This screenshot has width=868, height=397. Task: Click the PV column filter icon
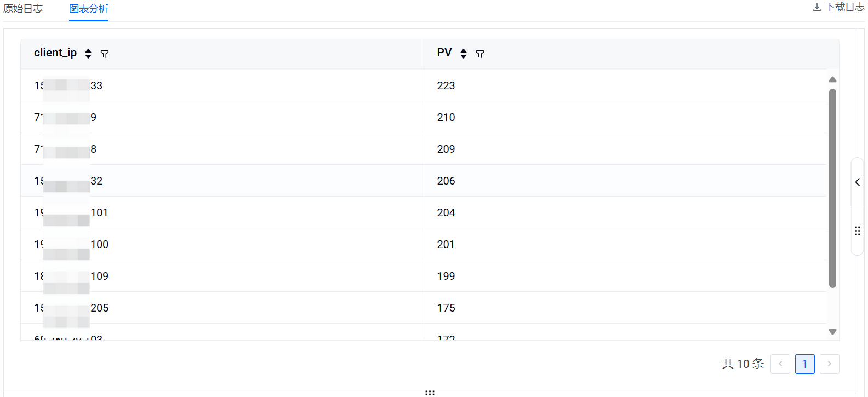point(480,54)
